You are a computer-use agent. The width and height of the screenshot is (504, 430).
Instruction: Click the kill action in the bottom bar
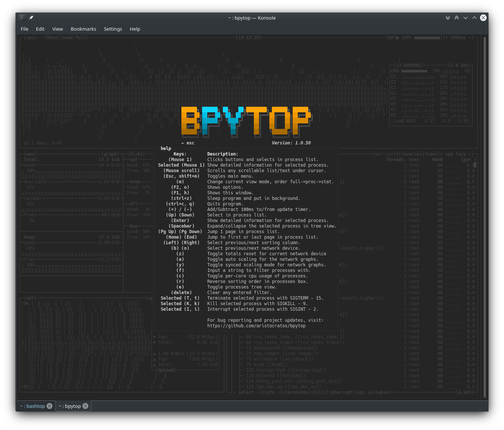point(318,392)
